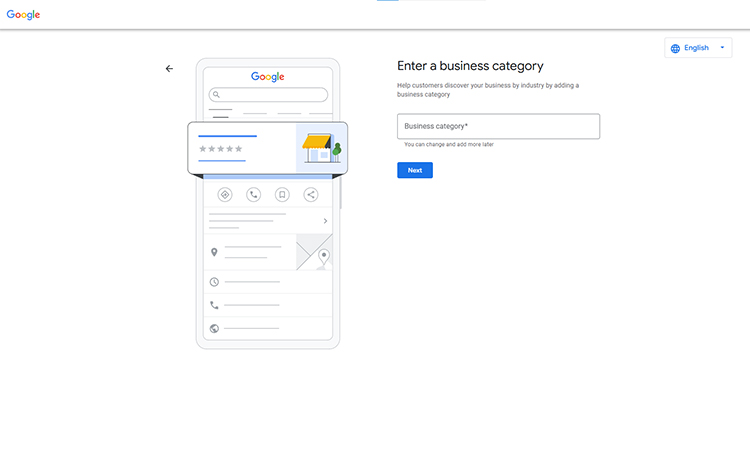Focus the Business category input field
The width and height of the screenshot is (750, 450).
tap(498, 126)
